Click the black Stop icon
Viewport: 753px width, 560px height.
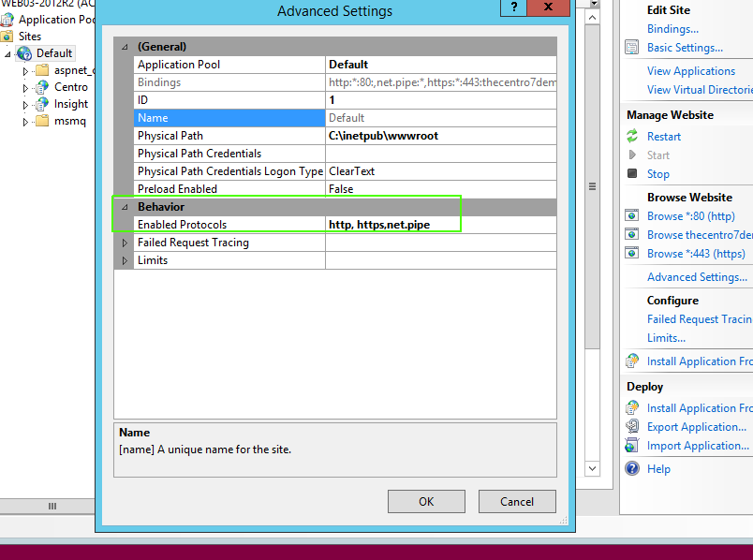coord(633,174)
